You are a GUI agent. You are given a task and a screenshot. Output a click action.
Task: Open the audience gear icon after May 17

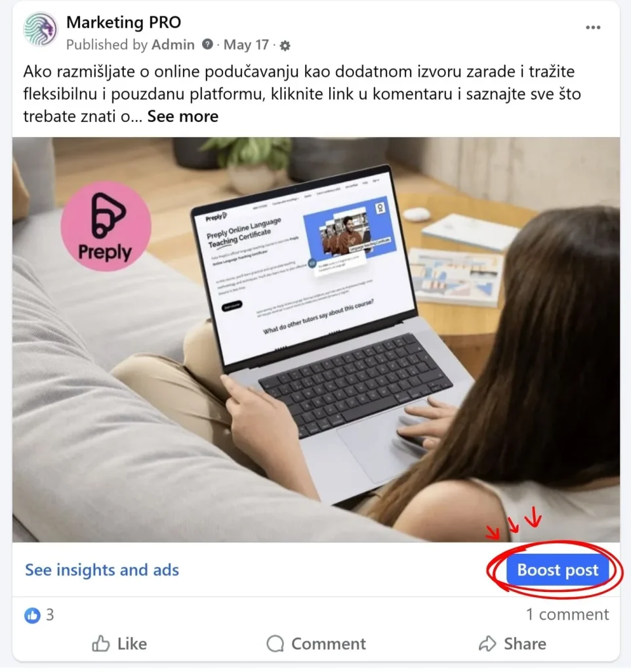pos(285,45)
